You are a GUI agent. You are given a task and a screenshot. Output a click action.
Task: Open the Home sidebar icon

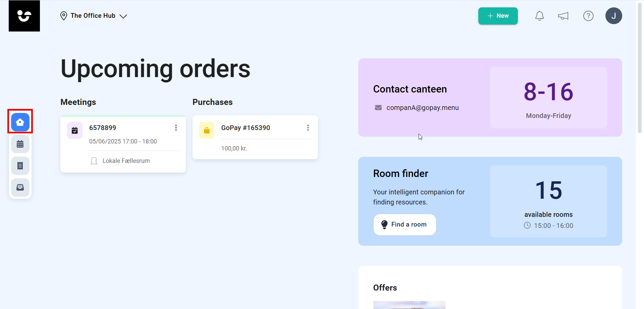click(x=20, y=122)
